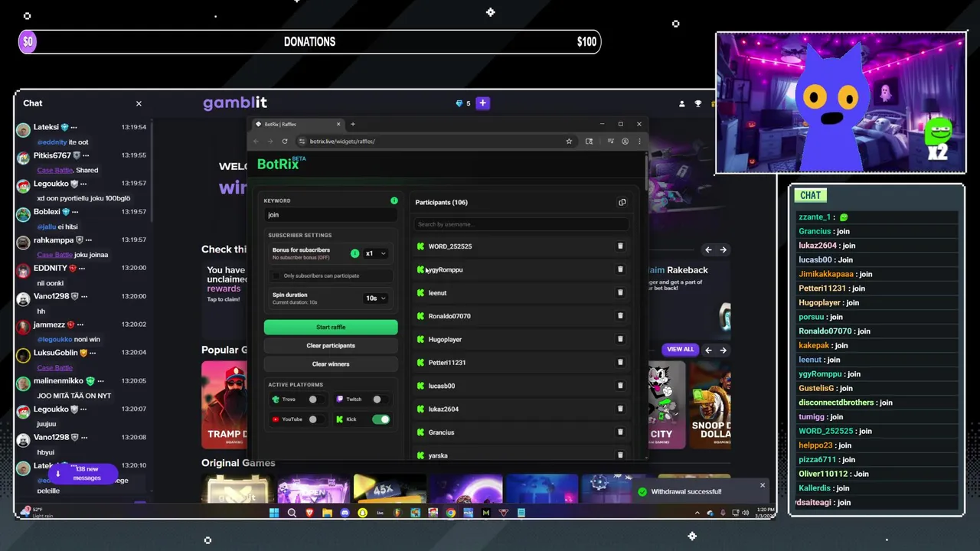The width and height of the screenshot is (980, 551).
Task: Disable the Kick platform toggle
Action: 381,419
